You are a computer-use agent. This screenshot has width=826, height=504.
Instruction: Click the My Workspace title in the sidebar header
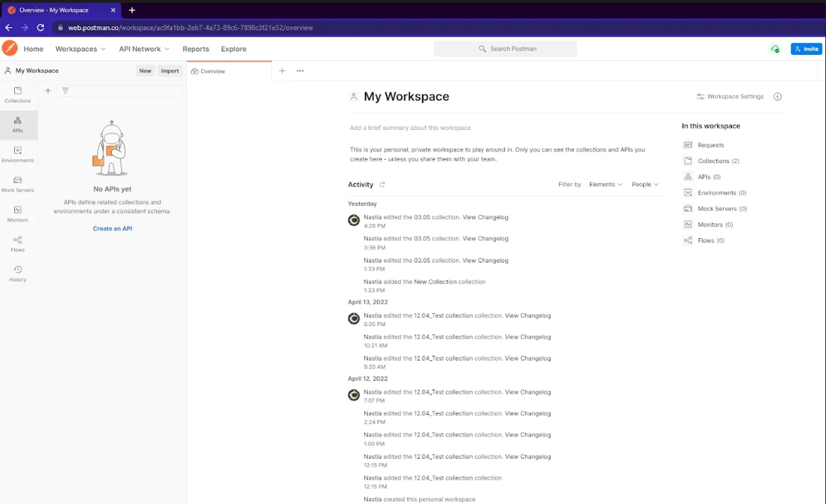pos(37,70)
